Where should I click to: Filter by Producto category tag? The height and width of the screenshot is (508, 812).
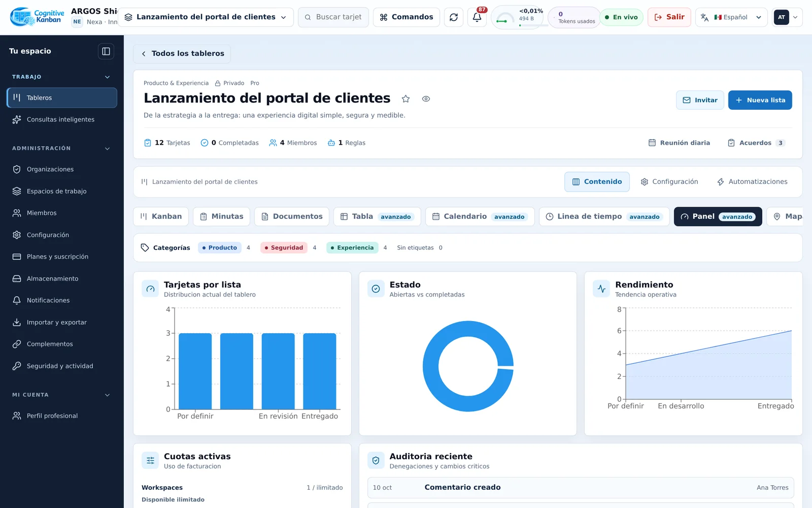click(219, 248)
